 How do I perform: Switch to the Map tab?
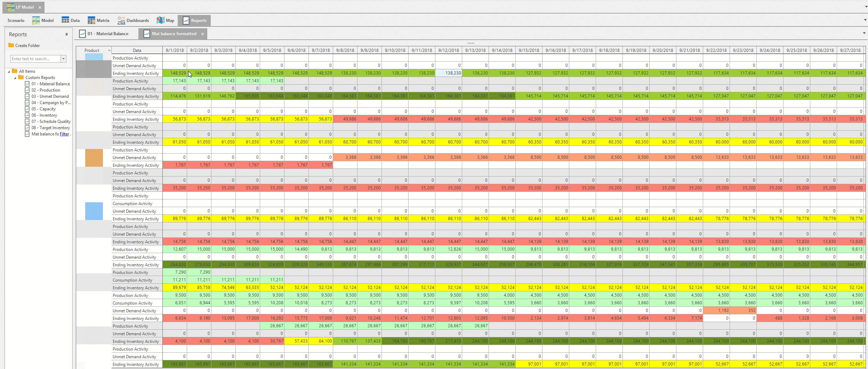166,21
